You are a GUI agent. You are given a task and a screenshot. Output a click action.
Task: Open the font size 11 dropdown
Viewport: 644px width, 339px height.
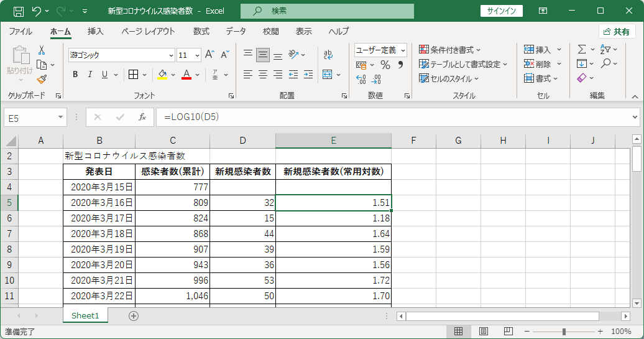(x=197, y=55)
